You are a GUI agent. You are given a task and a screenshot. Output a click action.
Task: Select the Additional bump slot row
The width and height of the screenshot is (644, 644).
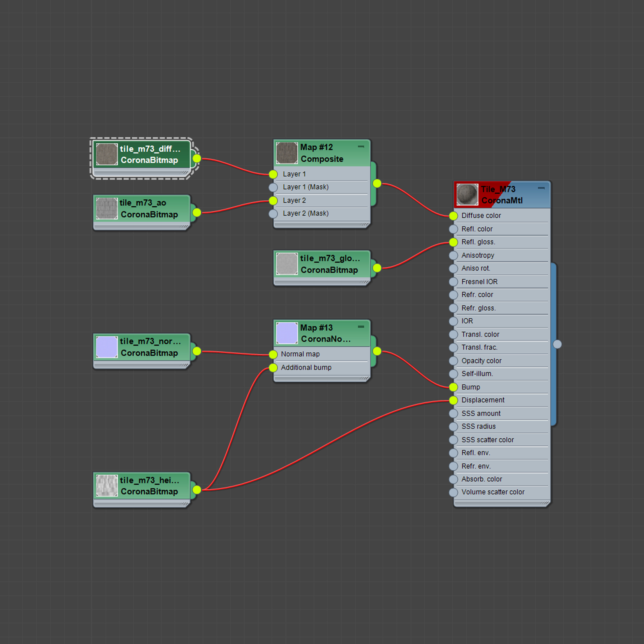306,367
